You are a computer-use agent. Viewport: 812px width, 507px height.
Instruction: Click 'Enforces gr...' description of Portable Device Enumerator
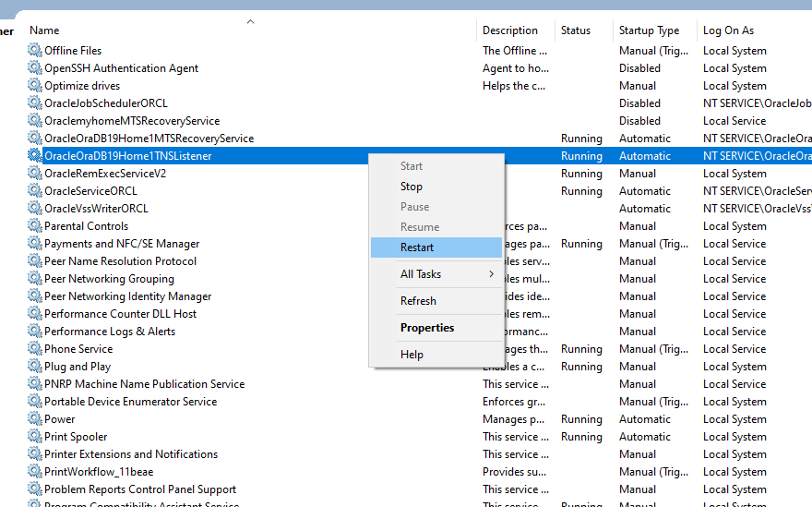[x=514, y=402]
